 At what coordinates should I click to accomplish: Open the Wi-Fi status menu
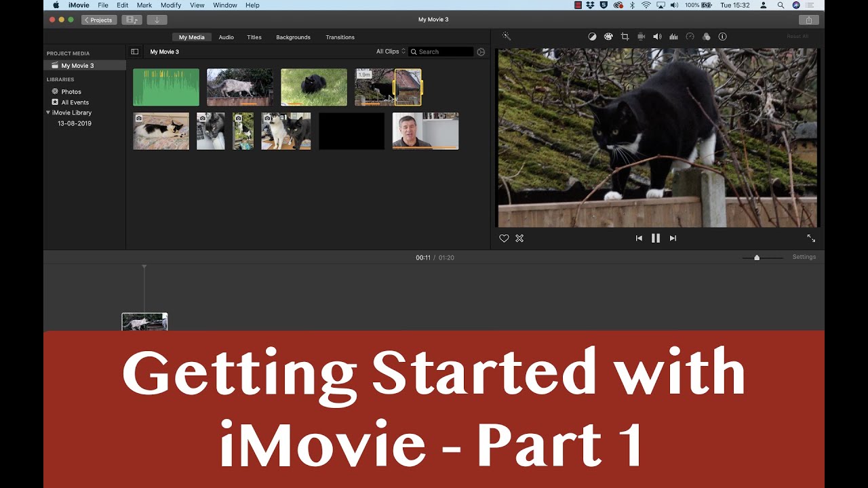[646, 5]
